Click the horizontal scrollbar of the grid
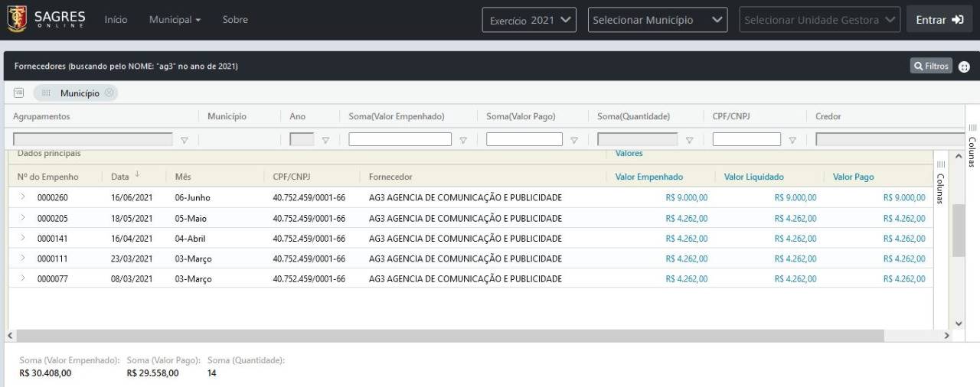The height and width of the screenshot is (387, 980). click(x=449, y=336)
